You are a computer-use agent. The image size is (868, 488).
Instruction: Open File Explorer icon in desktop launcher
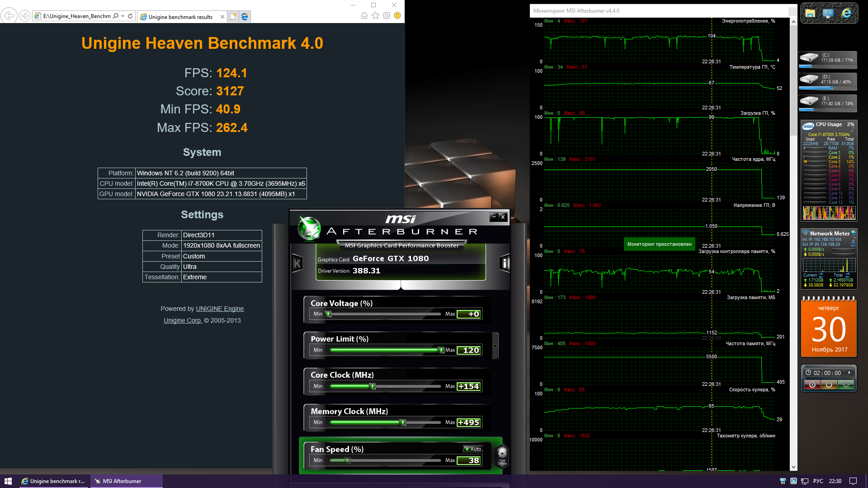click(x=810, y=14)
